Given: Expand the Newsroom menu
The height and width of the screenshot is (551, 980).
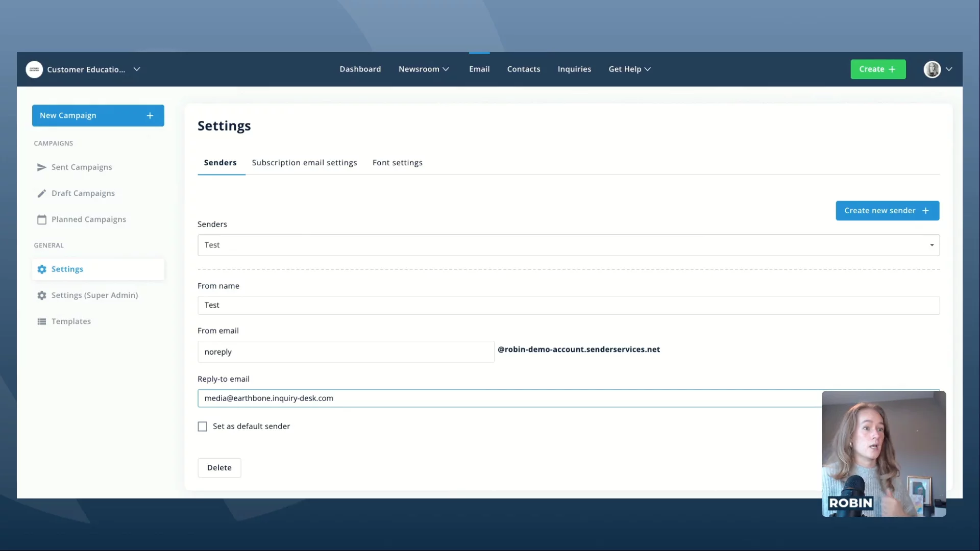Looking at the screenshot, I should pyautogui.click(x=424, y=69).
